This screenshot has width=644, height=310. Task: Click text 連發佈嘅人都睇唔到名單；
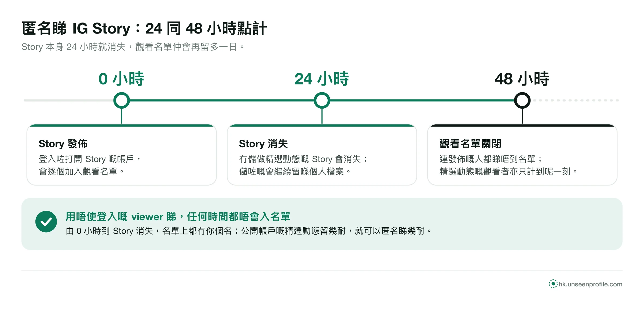(491, 159)
